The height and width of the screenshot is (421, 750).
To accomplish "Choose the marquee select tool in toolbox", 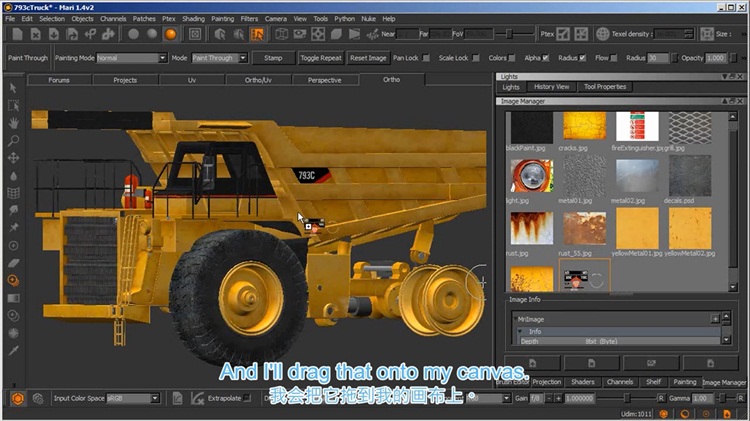I will pyautogui.click(x=13, y=106).
